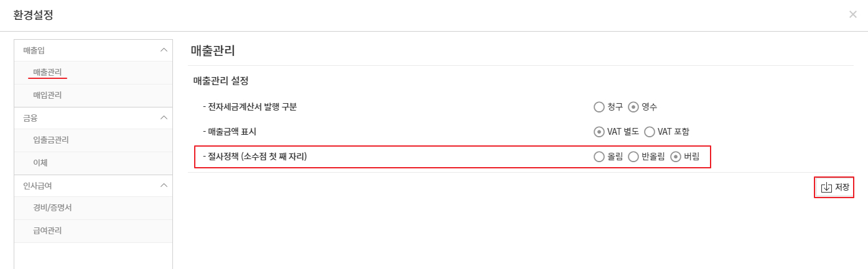This screenshot has height=269, width=868.
Task: Click the 인사급여 category header
Action: pyautogui.click(x=39, y=185)
